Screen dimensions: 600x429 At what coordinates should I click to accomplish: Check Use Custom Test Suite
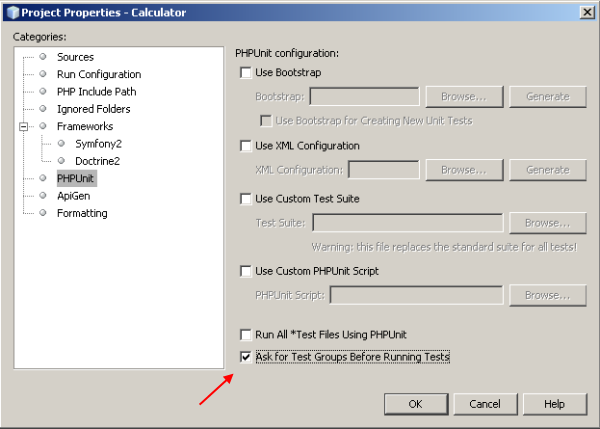tap(246, 199)
